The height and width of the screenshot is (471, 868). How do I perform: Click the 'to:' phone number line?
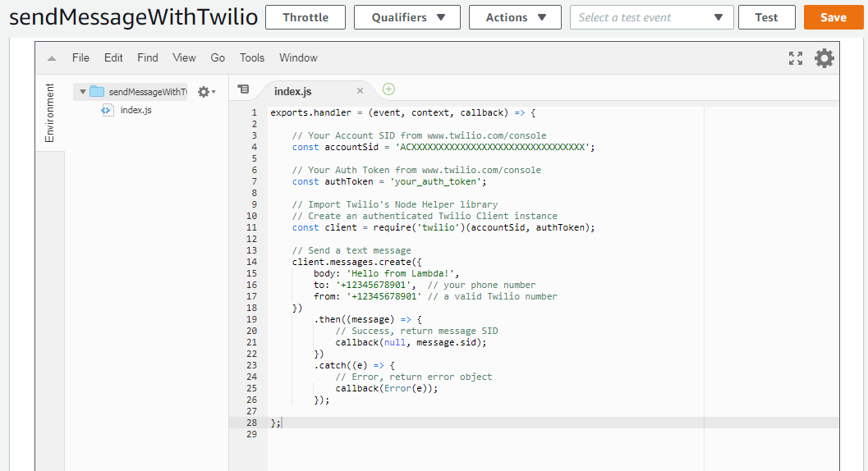click(x=425, y=285)
